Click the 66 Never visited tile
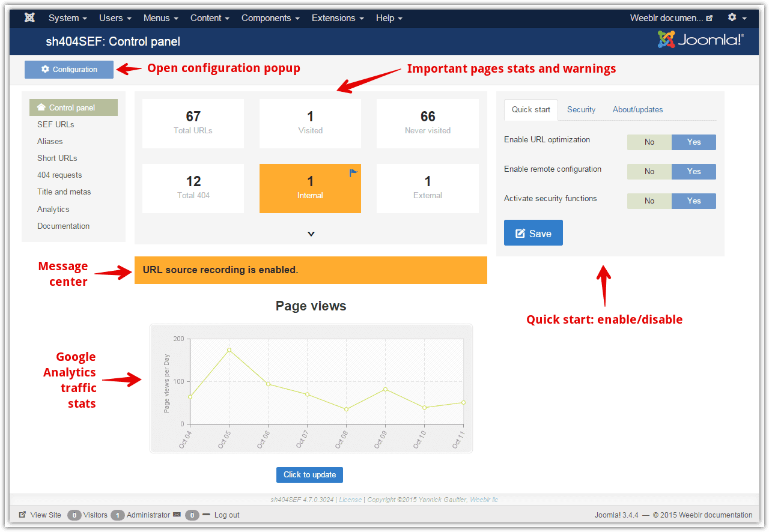 pos(428,124)
